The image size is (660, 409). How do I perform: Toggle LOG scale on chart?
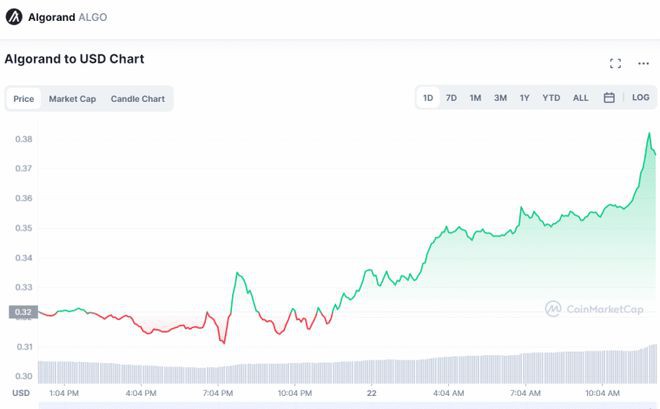pyautogui.click(x=640, y=98)
